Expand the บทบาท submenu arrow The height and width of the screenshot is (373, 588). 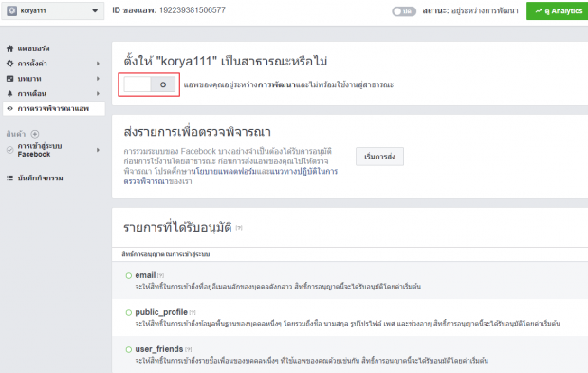tap(98, 79)
